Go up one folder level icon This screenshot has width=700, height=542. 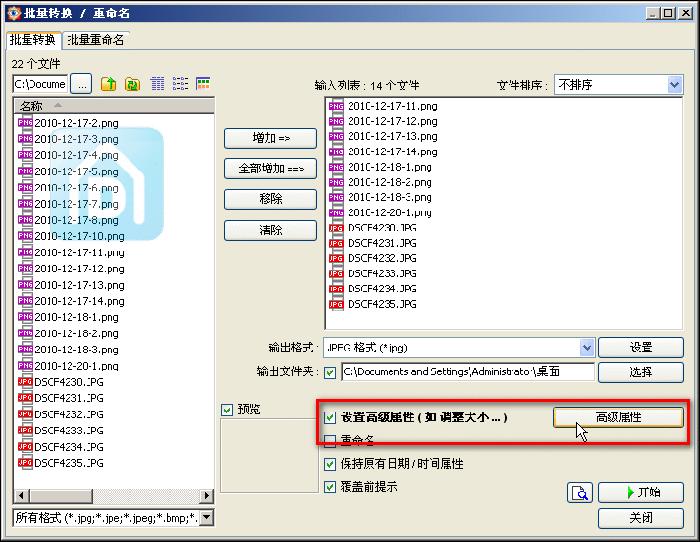click(108, 83)
